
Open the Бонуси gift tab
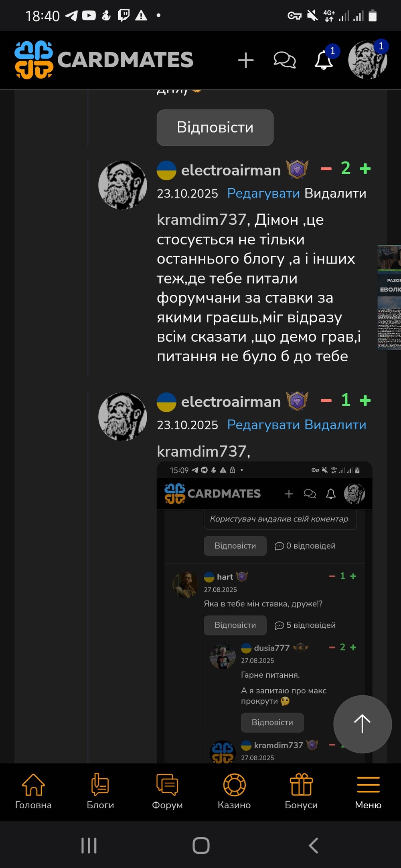coord(301,791)
